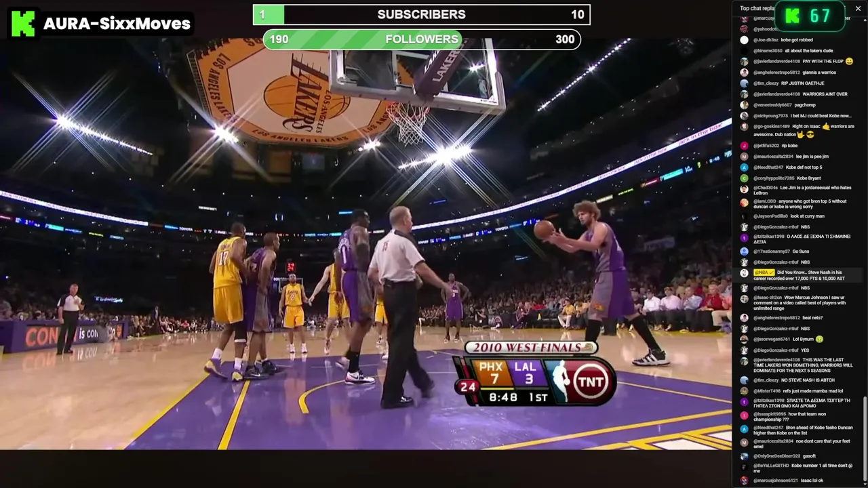Click the green Kick logo beside AURA-SixxMoves
Image resolution: width=868 pixels, height=488 pixels.
[x=23, y=24]
